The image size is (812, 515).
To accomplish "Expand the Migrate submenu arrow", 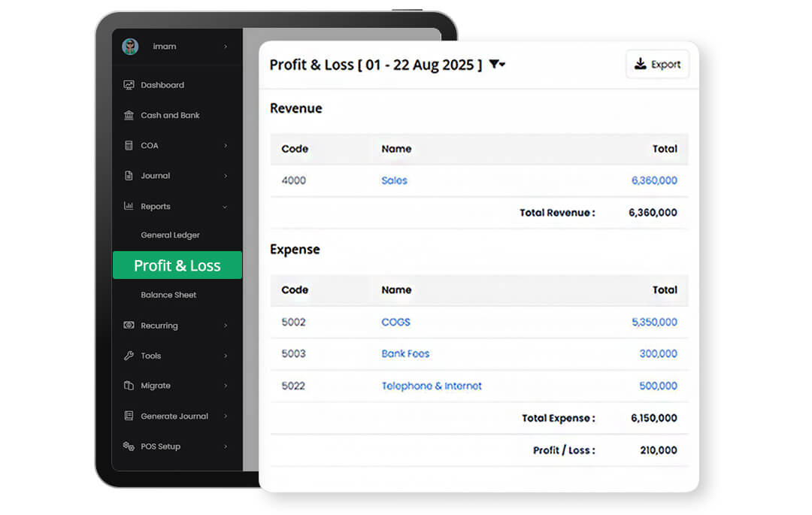I will (x=225, y=386).
